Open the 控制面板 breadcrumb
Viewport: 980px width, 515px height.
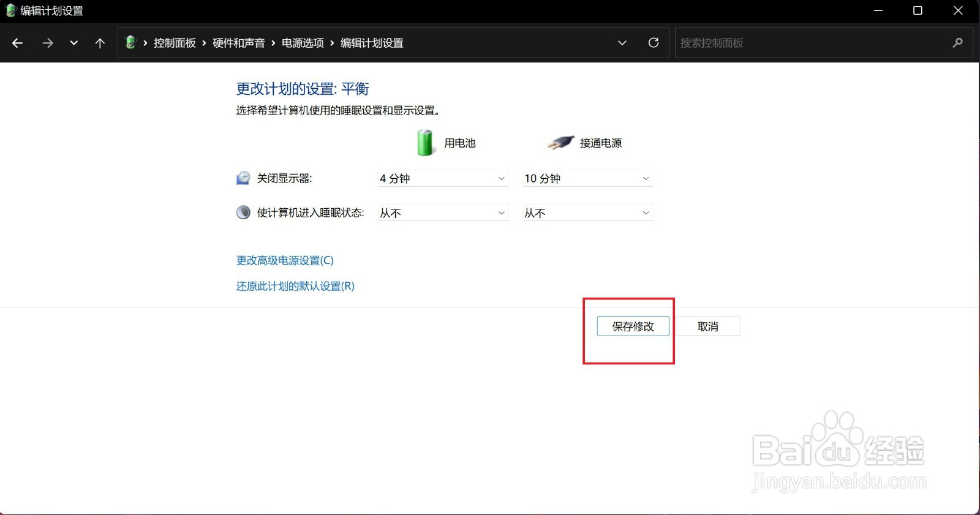(175, 43)
